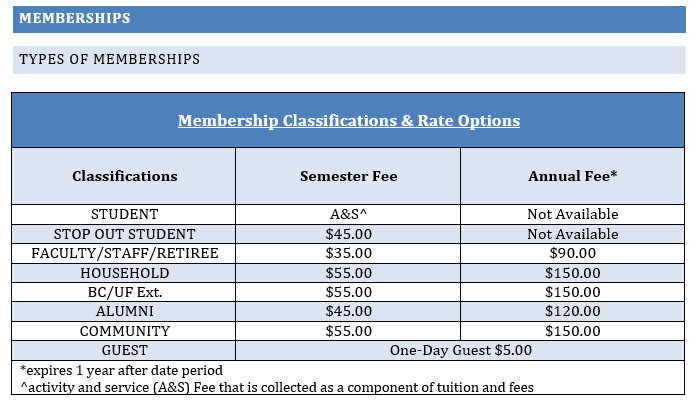
Task: Open the Membership Classifications & Rate Options title
Action: pos(349,121)
